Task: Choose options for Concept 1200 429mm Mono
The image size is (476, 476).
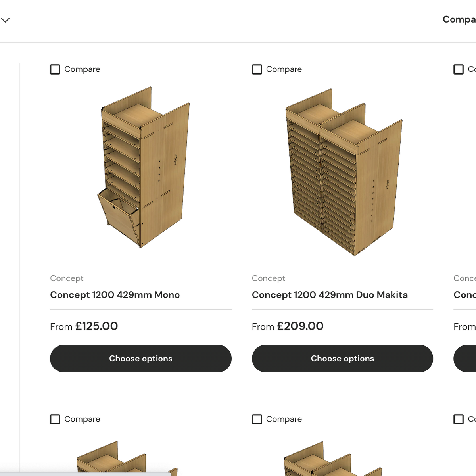Action: [x=140, y=358]
